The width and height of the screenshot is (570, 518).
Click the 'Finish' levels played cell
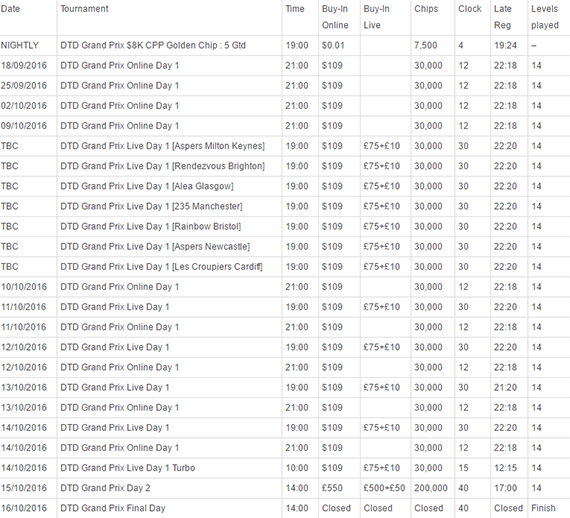click(x=543, y=508)
